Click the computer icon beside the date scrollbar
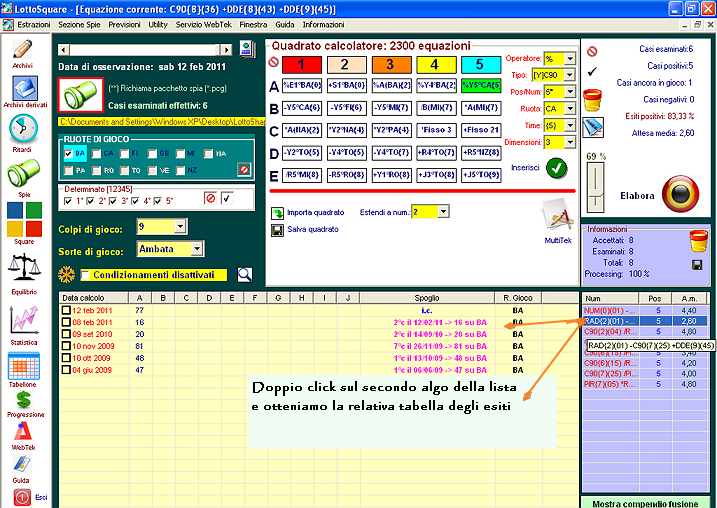717x508 pixels. point(247,49)
